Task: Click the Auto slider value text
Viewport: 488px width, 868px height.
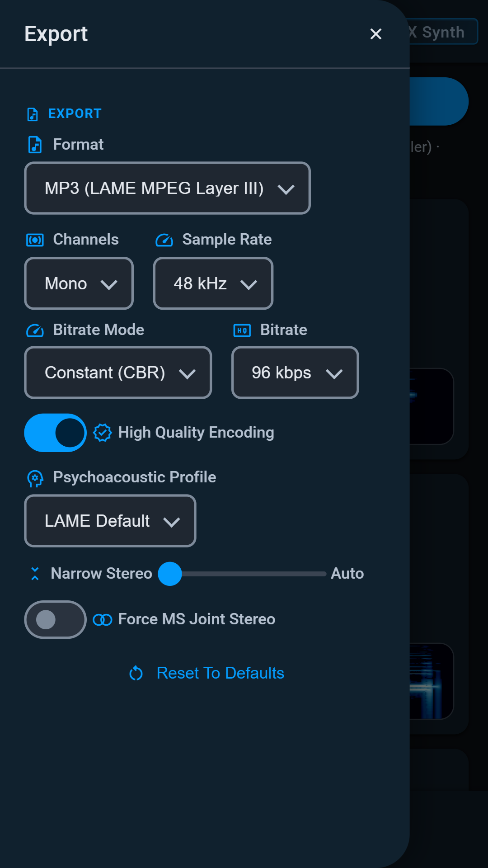Action: pos(347,574)
